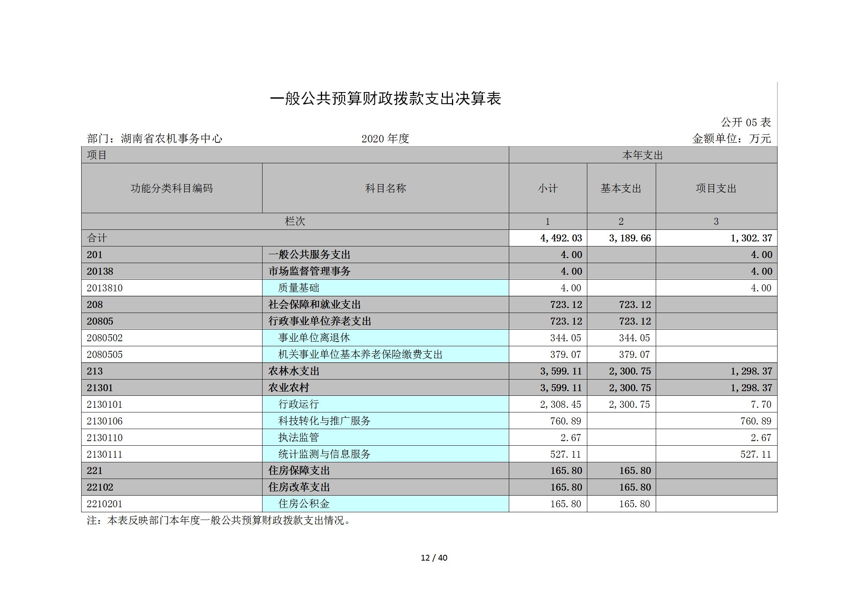Click the 合计 row label
868x614 pixels.
(x=97, y=238)
